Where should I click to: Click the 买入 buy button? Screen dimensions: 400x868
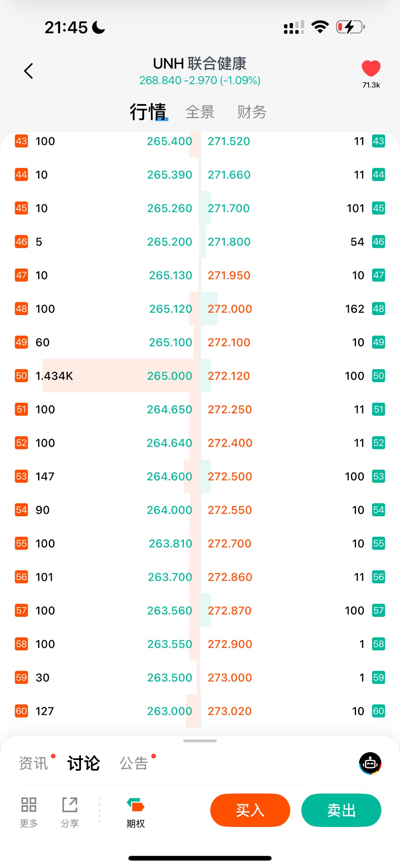250,810
